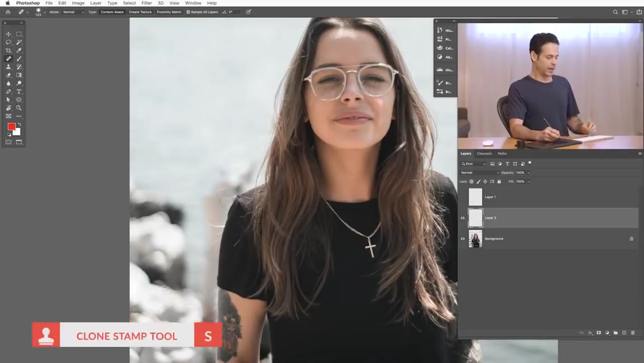Select the Blur tool

9,83
